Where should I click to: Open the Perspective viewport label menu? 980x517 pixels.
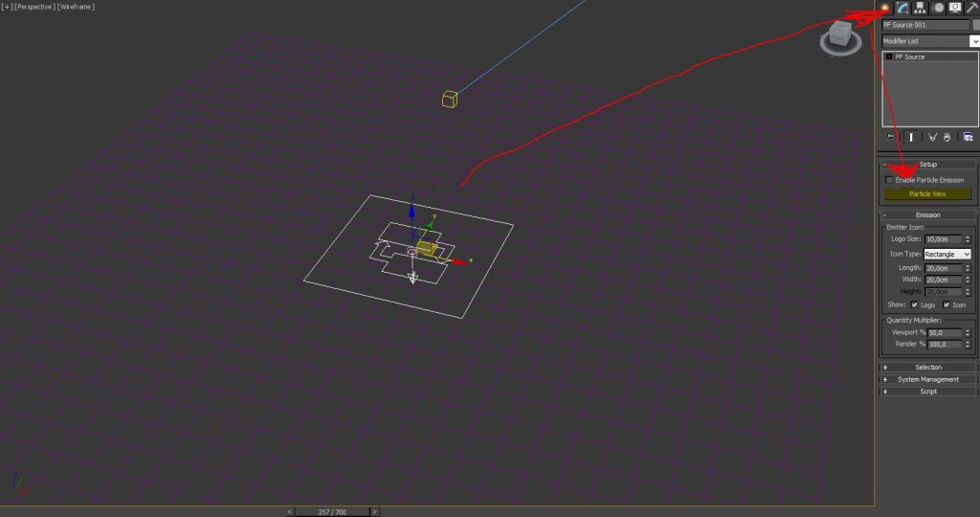[x=35, y=7]
